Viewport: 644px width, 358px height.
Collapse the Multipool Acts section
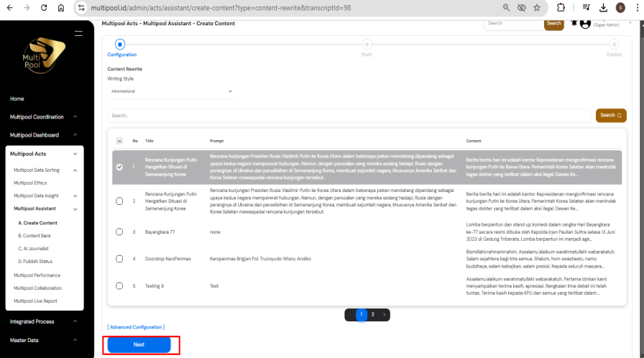click(x=75, y=154)
